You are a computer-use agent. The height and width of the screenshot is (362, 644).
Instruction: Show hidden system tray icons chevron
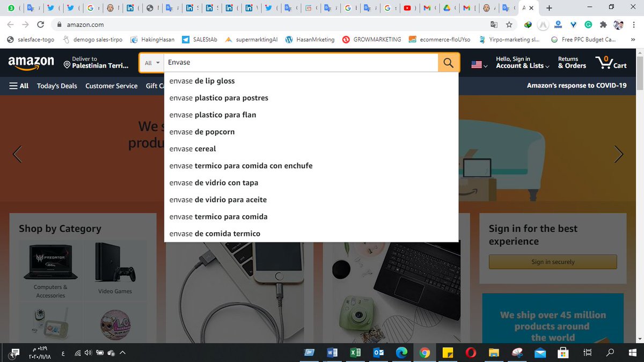tap(122, 353)
